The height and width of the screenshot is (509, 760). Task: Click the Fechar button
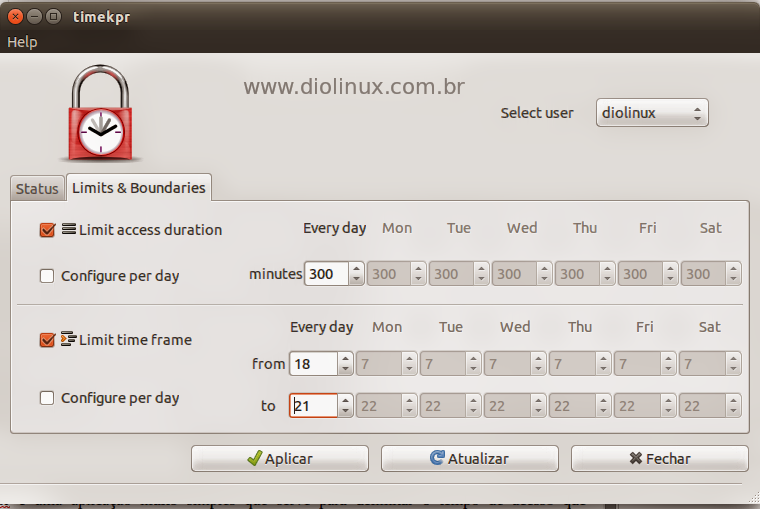[660, 459]
